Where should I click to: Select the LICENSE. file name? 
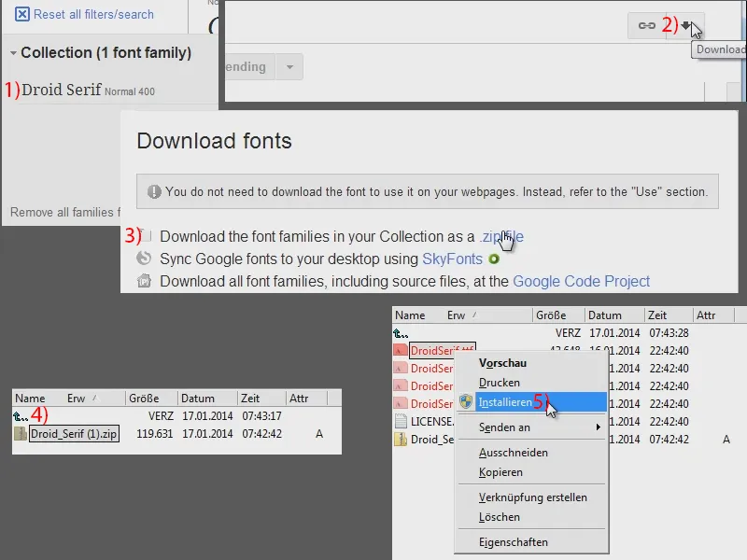pos(432,422)
